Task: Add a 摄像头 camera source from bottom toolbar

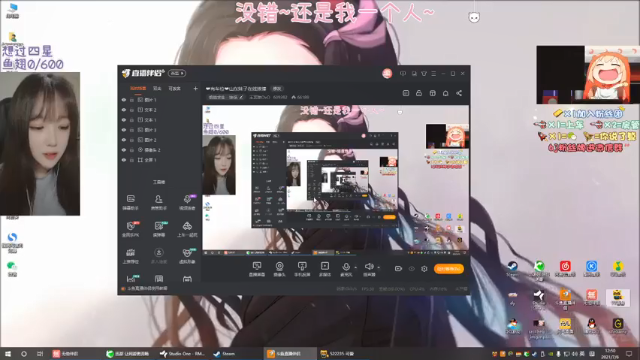Action: click(280, 269)
